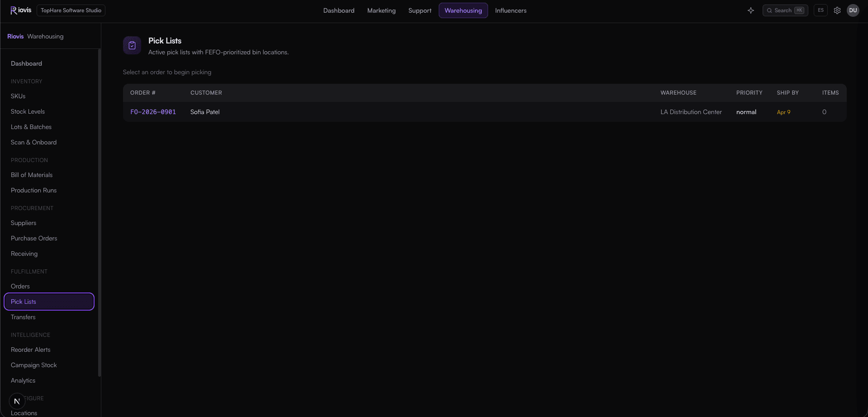The image size is (868, 417).
Task: Click the Pick Lists clipboard icon
Action: coord(132,45)
